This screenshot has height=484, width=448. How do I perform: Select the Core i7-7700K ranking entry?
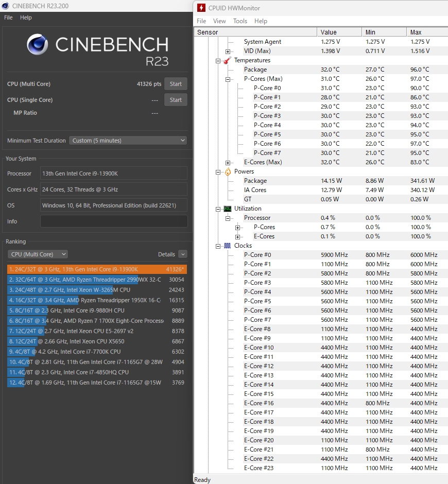[97, 352]
